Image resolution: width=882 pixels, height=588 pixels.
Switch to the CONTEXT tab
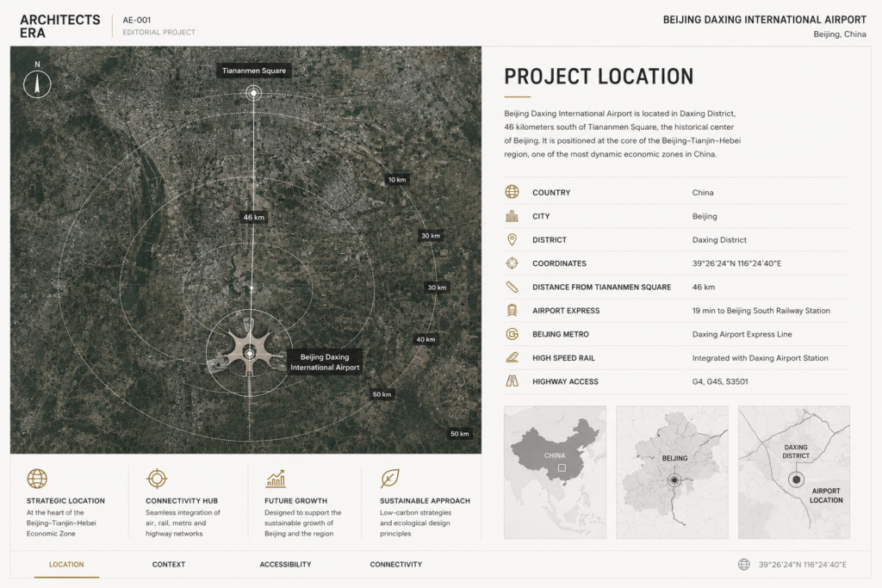169,565
